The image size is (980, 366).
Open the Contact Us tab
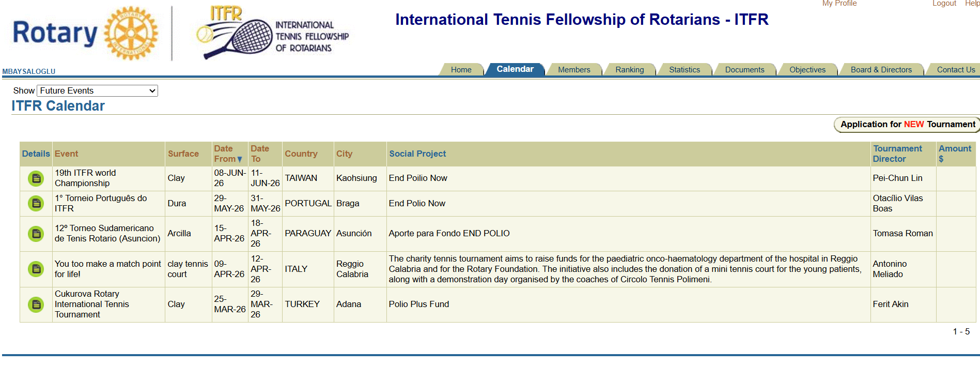[x=956, y=70]
